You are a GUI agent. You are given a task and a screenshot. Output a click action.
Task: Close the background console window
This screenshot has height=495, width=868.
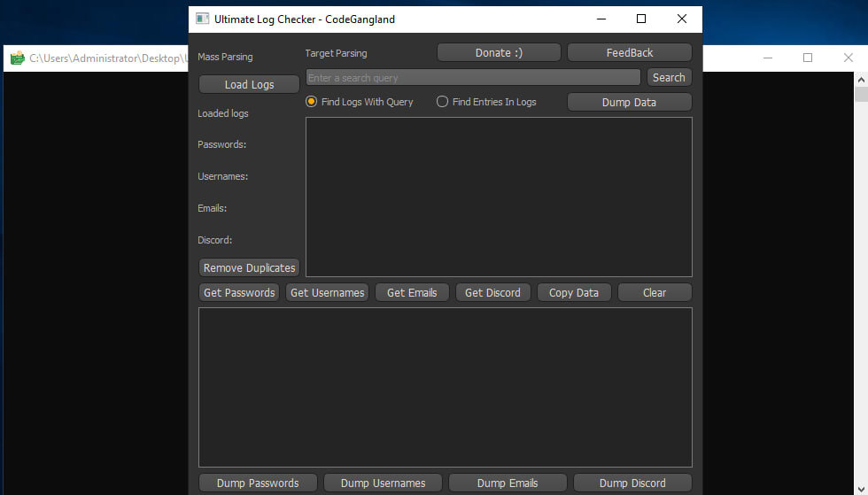pyautogui.click(x=849, y=58)
